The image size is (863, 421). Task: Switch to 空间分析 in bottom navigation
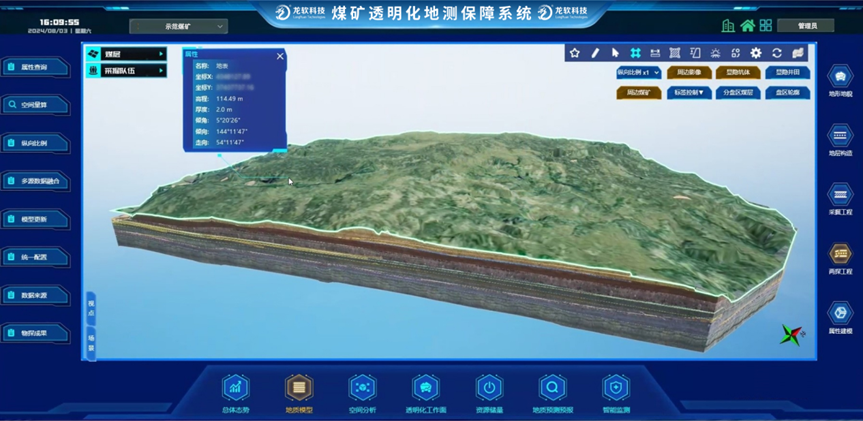coord(362,390)
